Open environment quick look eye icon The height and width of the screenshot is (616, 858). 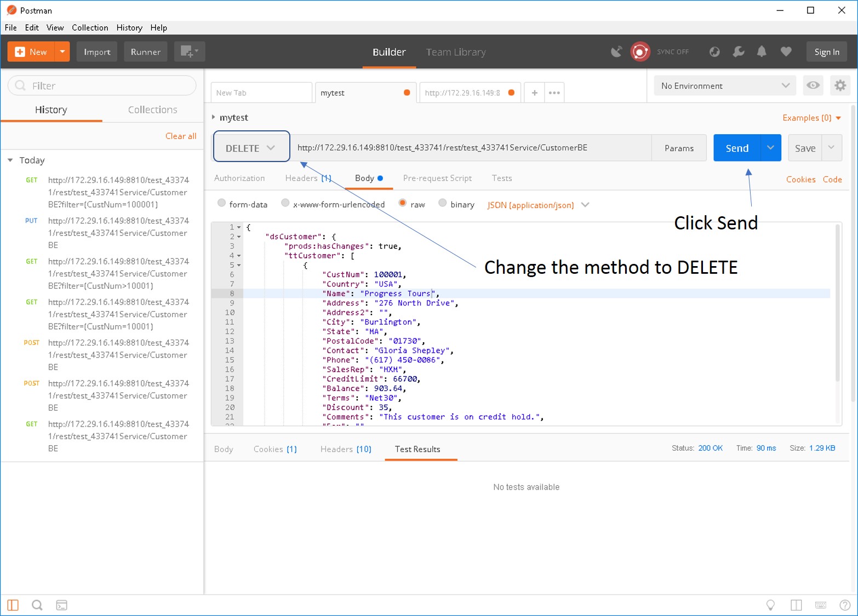click(x=813, y=85)
